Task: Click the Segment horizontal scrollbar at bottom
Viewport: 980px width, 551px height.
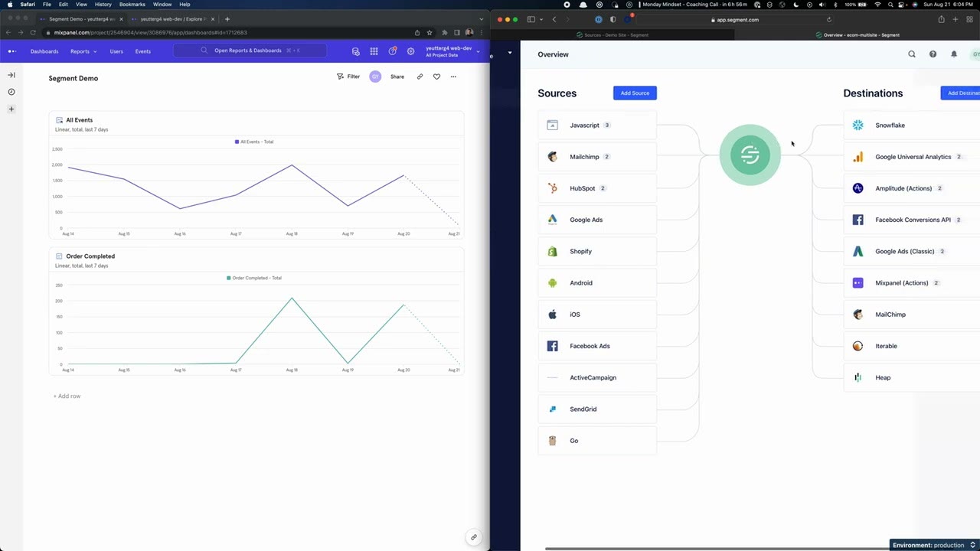Action: click(716, 548)
